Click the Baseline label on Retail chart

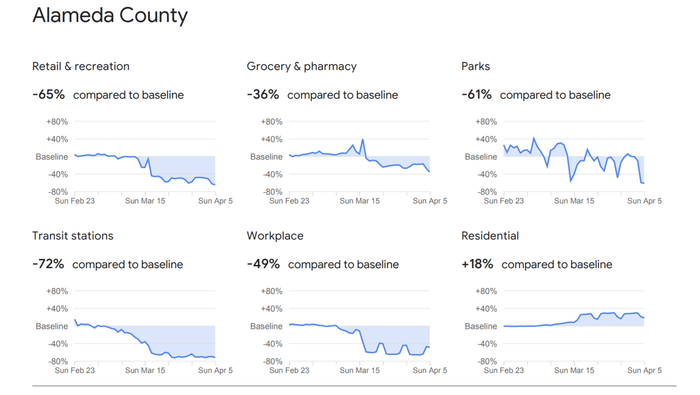52,157
